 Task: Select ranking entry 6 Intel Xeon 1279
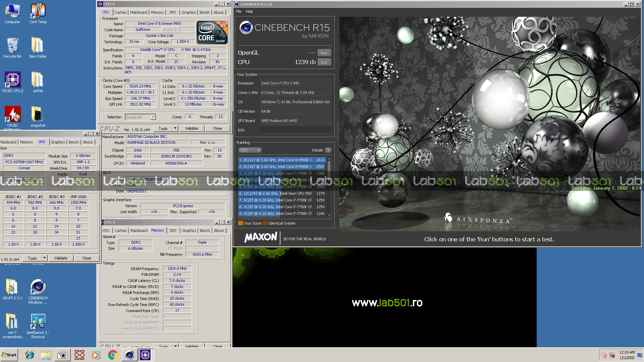282,193
